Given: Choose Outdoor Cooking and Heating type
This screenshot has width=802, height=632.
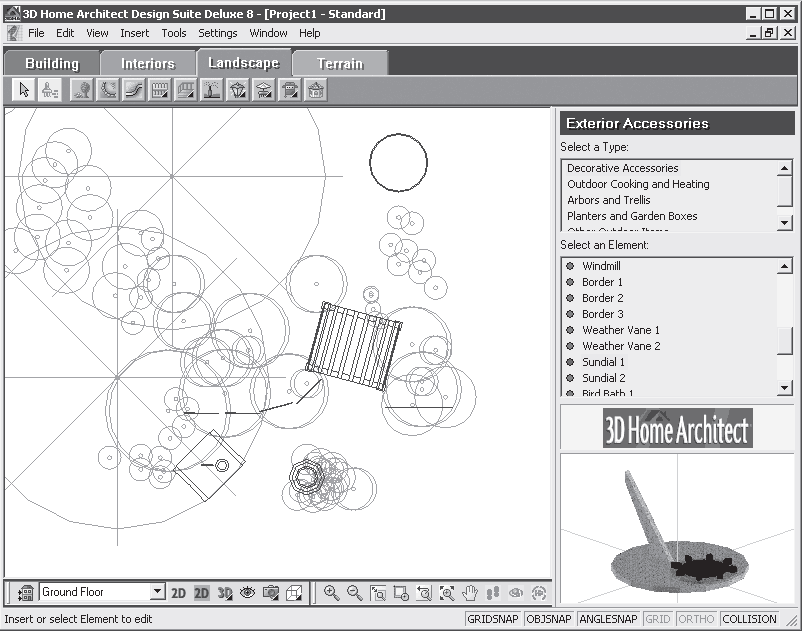Looking at the screenshot, I should pos(638,184).
